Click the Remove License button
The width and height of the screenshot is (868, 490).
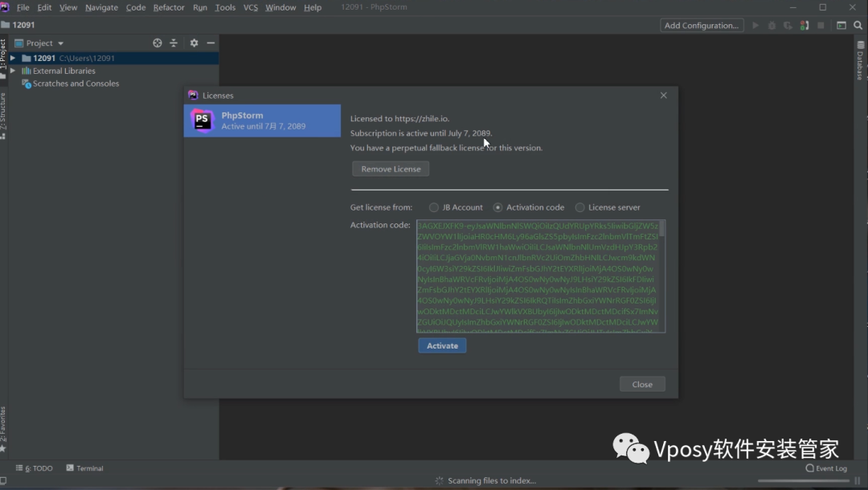(x=391, y=169)
